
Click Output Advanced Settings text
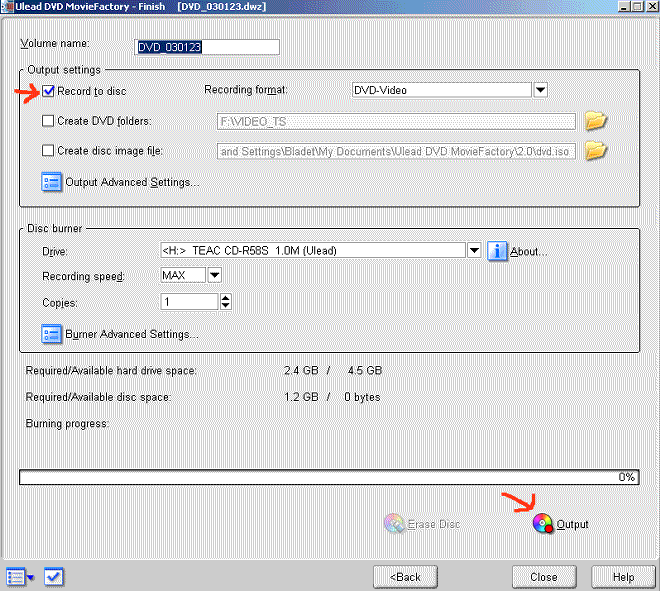point(132,182)
